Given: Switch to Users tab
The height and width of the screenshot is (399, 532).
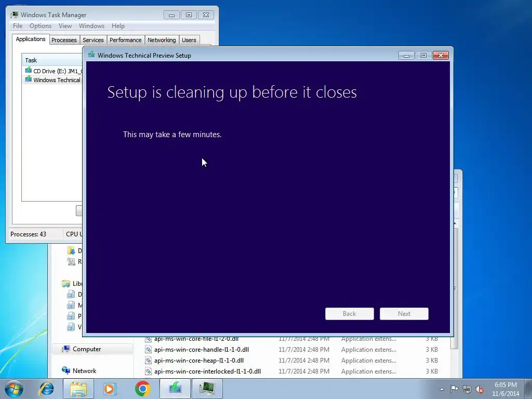Looking at the screenshot, I should [x=189, y=40].
